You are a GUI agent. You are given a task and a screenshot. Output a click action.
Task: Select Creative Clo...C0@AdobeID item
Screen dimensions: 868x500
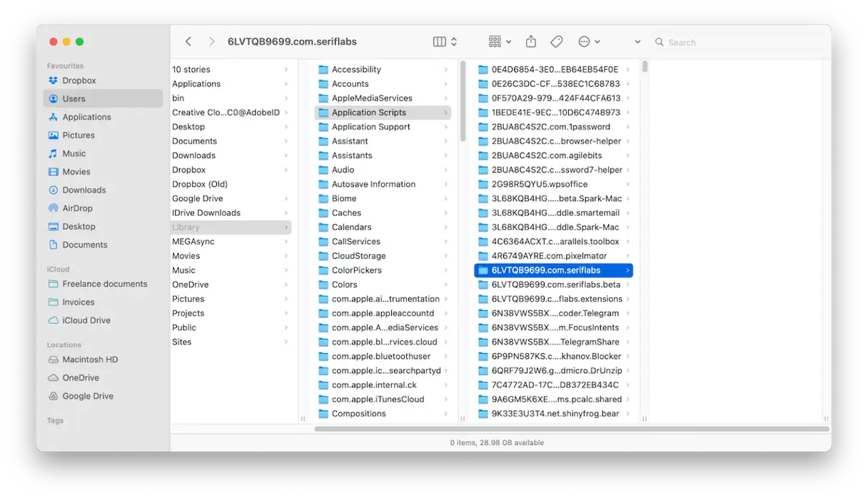tap(231, 112)
